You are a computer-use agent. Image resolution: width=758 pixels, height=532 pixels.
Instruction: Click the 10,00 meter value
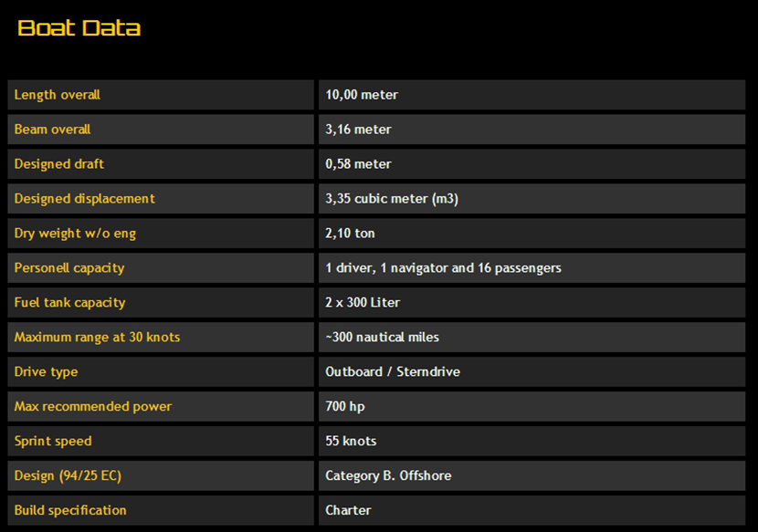[x=362, y=95]
